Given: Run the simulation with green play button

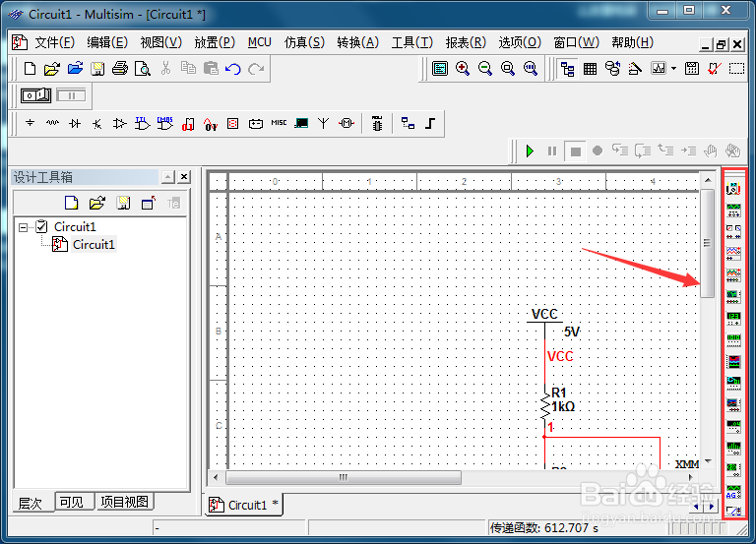Looking at the screenshot, I should 530,151.
